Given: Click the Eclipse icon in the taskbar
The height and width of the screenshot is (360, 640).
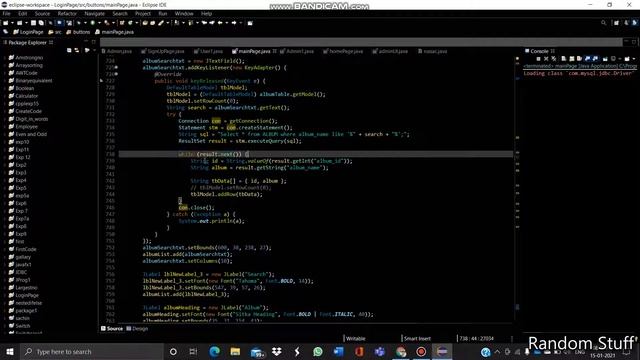Looking at the screenshot, I should (442, 352).
